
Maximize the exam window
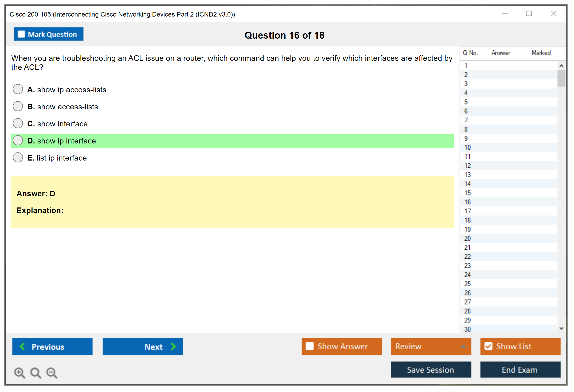(x=529, y=14)
